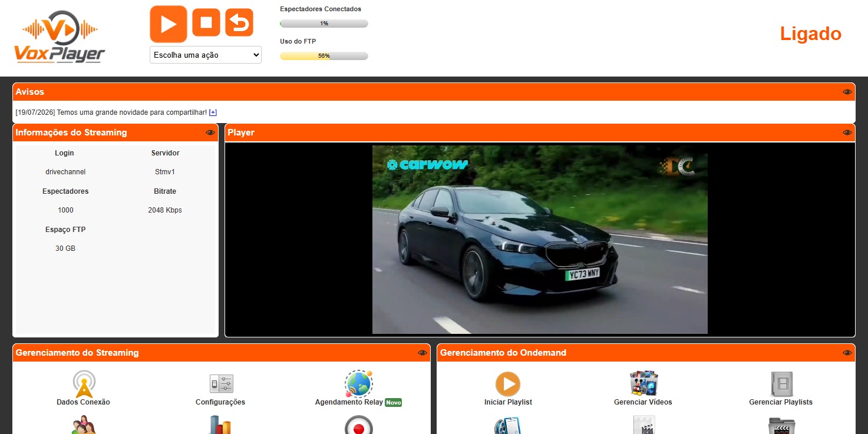Click the '30 GB' Espaço FTP value
868x434 pixels.
tap(65, 249)
